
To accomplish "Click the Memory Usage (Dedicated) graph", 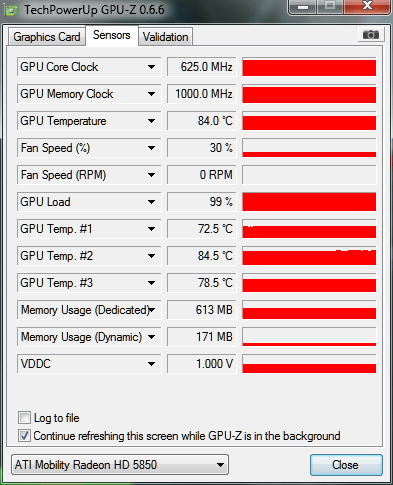I will [x=309, y=310].
